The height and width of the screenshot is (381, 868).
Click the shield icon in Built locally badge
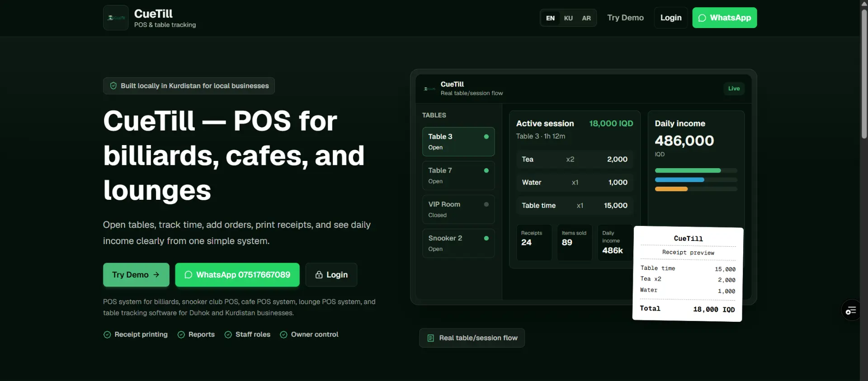point(113,86)
